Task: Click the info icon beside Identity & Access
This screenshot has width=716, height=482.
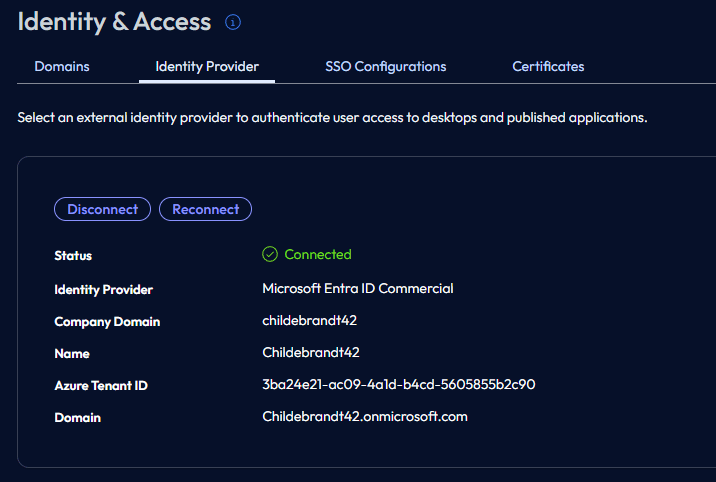Action: point(233,22)
